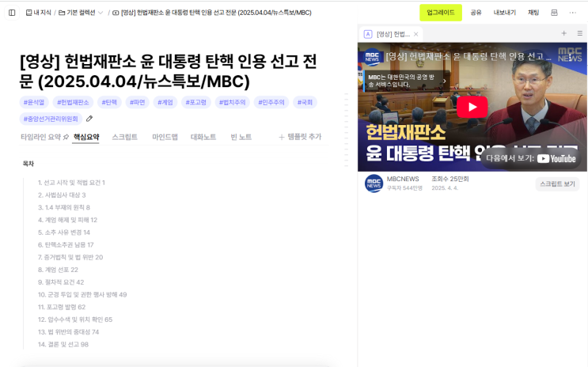The image size is (588, 367).
Task: Toggle the left sidebar panel icon
Action: point(12,13)
